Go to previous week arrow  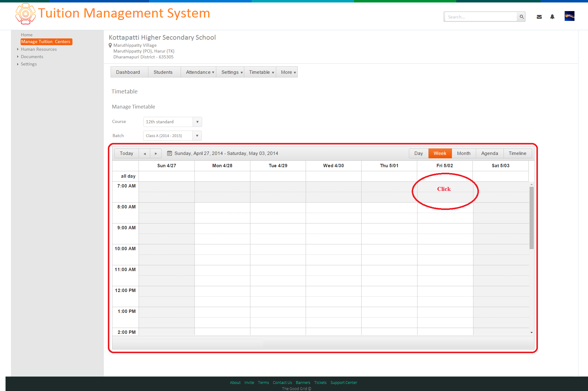tap(144, 153)
